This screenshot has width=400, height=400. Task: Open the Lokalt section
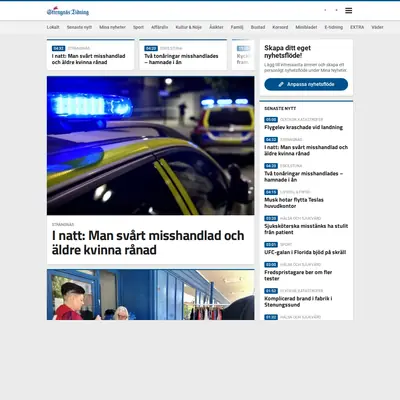click(x=53, y=27)
